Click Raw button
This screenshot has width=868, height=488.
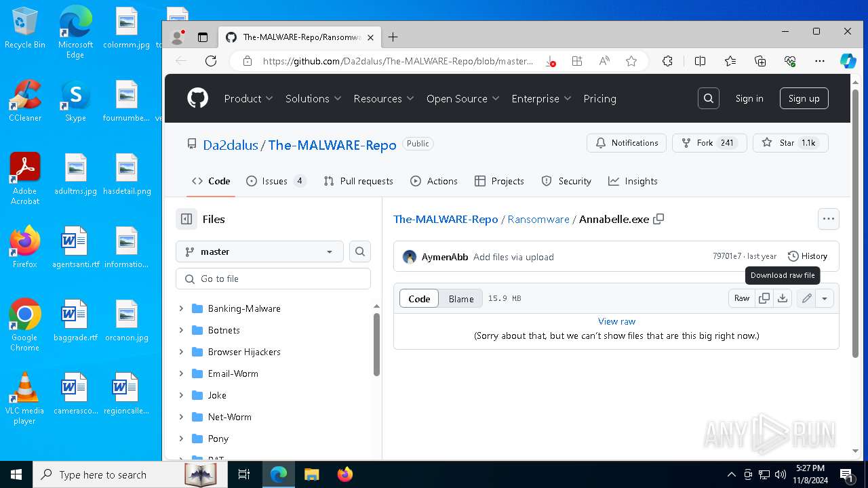[x=742, y=298]
